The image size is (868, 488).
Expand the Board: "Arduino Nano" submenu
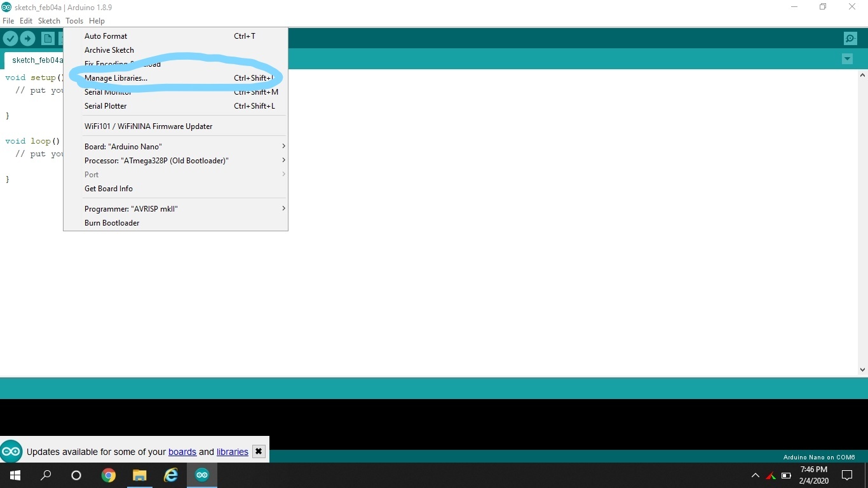[175, 147]
